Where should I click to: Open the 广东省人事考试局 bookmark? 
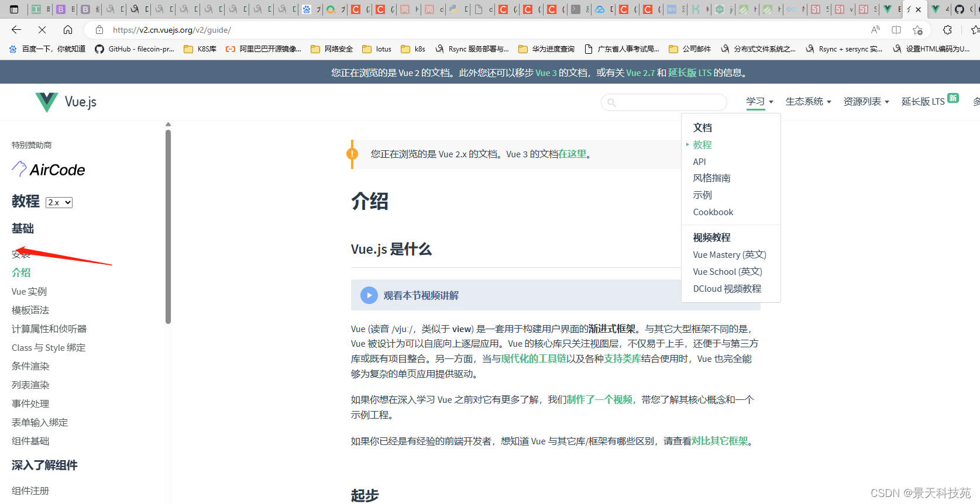click(621, 49)
